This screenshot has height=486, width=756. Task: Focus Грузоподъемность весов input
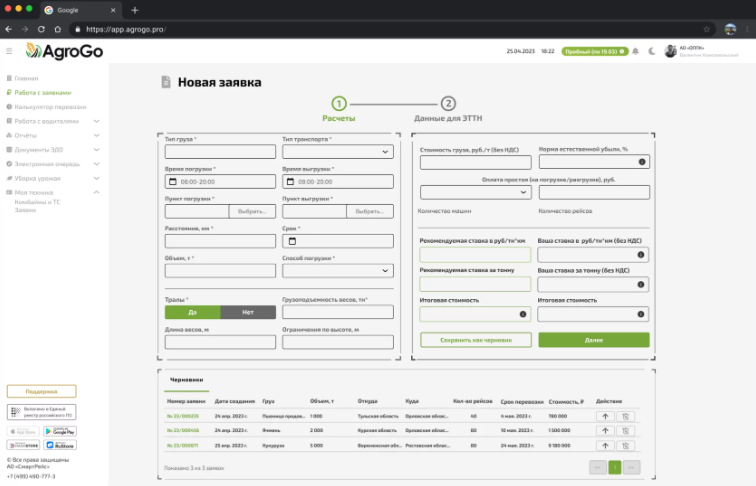click(x=338, y=312)
